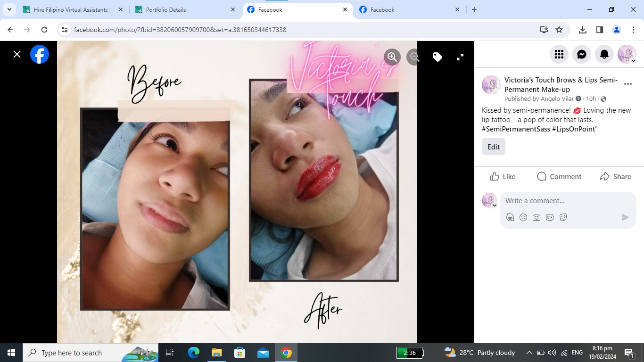Open the taskbar clock and calendar

(x=602, y=353)
